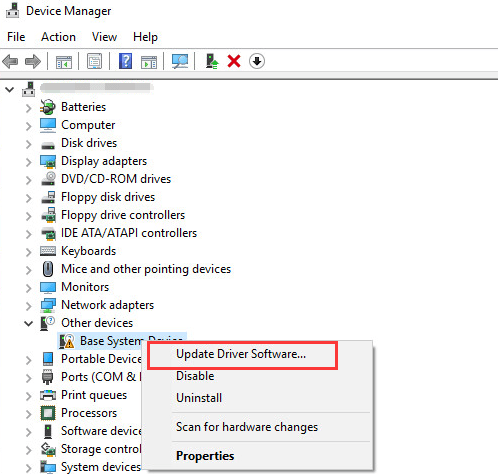This screenshot has height=474, width=498.
Task: Expand the Batteries category
Action: [29, 108]
